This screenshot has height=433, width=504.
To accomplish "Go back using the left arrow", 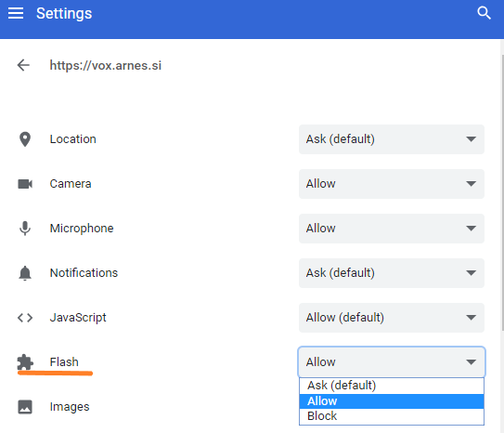I will coord(23,65).
